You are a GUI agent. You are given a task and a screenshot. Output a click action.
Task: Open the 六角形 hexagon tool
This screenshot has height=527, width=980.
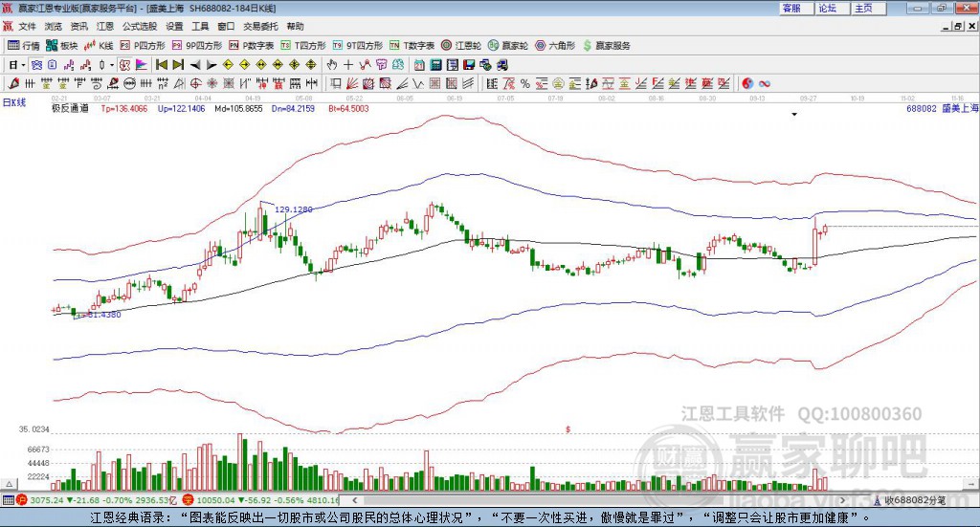pos(555,46)
